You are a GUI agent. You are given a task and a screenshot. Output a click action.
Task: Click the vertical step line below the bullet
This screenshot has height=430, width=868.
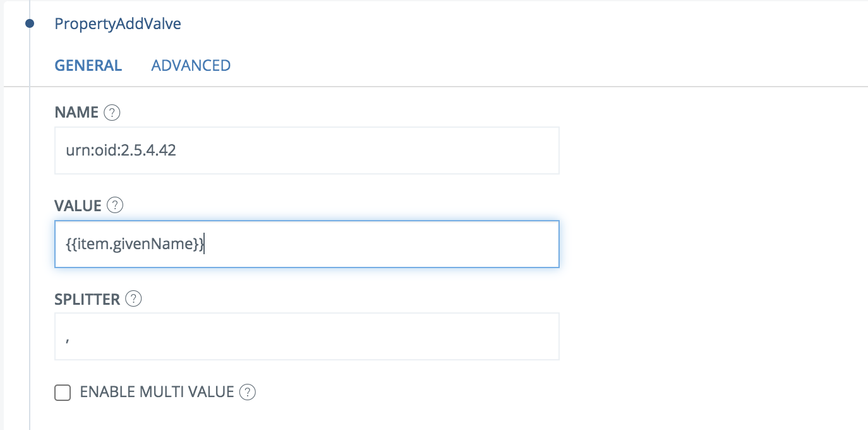[x=30, y=253]
